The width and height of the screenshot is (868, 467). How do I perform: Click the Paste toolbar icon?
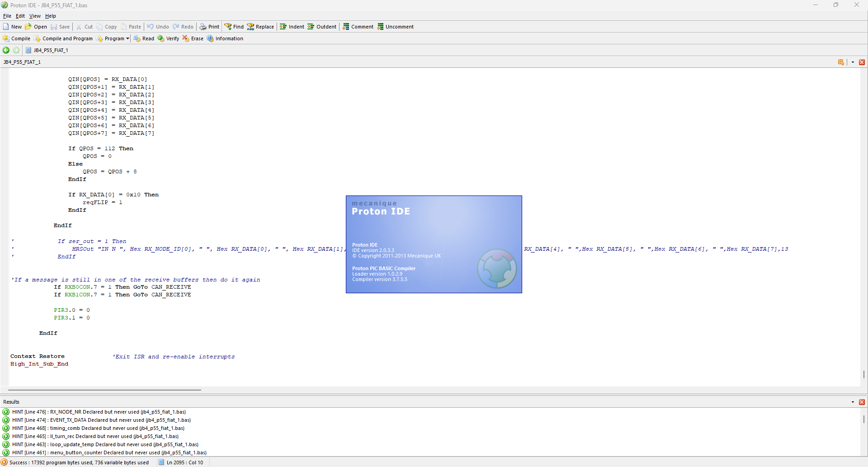[x=131, y=27]
